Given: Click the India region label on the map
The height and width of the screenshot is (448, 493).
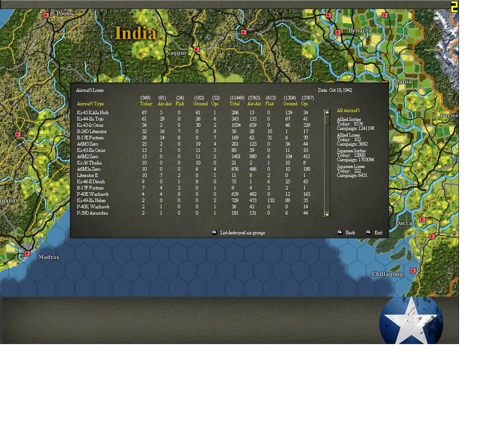Looking at the screenshot, I should tap(135, 33).
